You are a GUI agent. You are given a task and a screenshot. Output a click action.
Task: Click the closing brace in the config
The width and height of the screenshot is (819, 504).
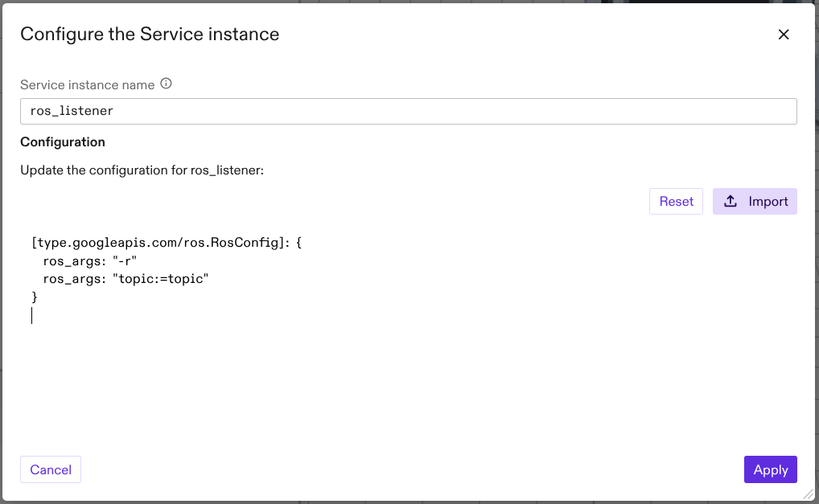click(x=33, y=297)
